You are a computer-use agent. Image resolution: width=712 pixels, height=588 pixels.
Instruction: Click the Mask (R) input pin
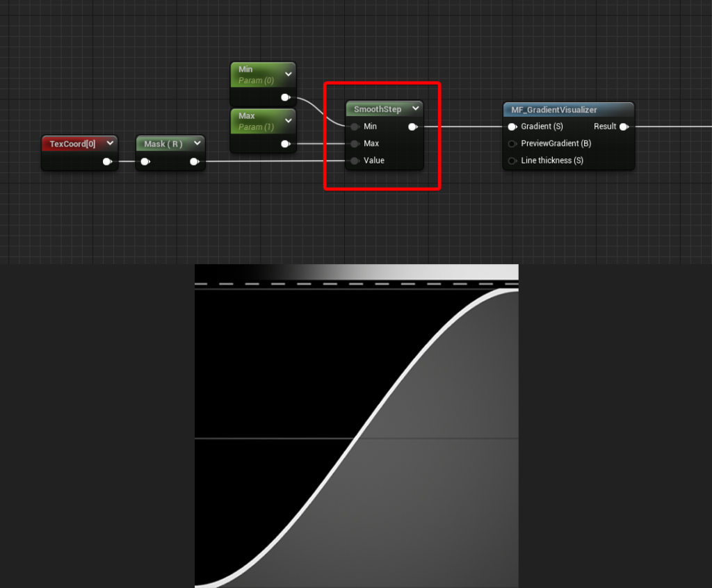coord(145,161)
